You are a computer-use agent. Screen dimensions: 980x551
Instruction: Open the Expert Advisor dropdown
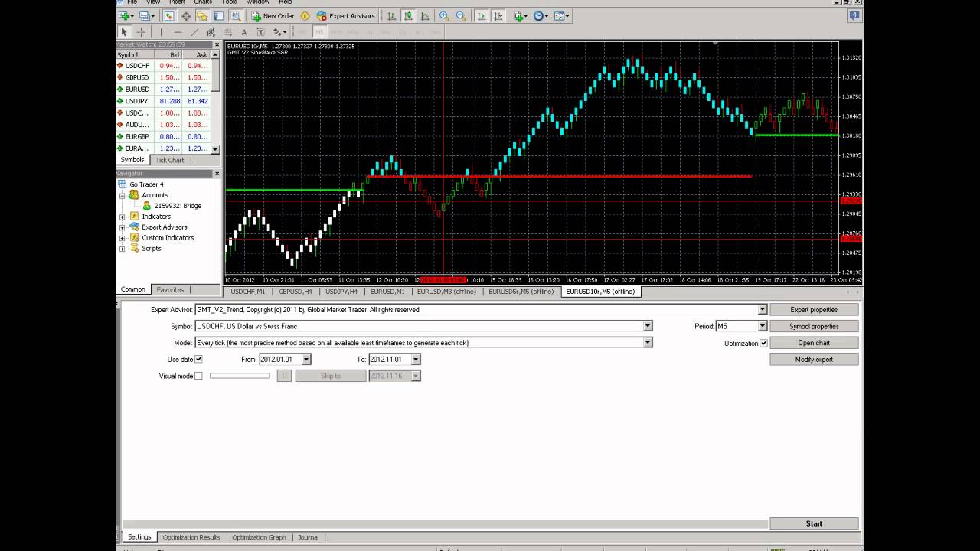click(x=762, y=310)
